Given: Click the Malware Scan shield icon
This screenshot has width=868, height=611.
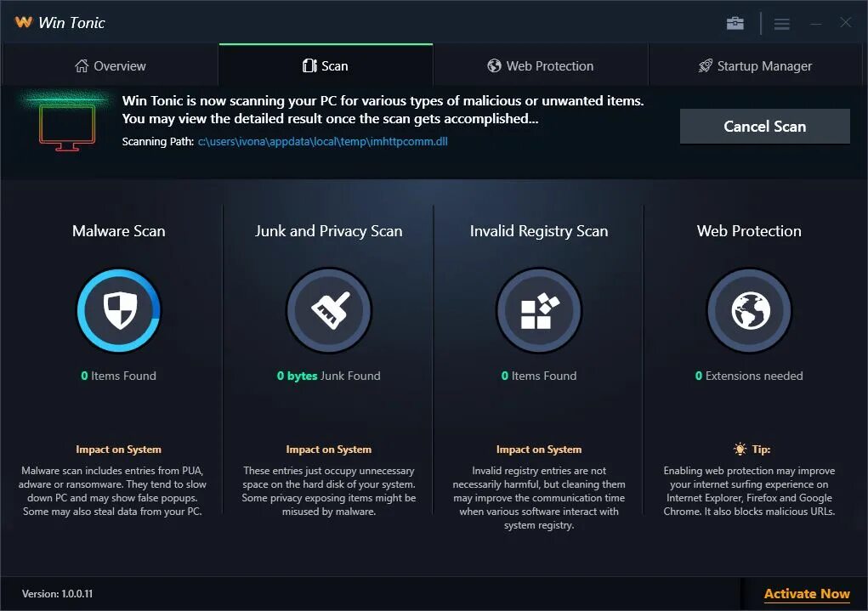Looking at the screenshot, I should click(x=118, y=310).
